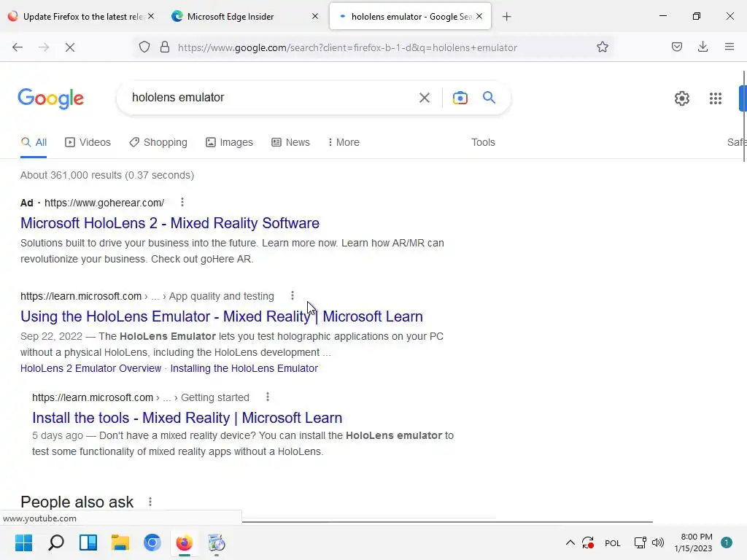
Task: Save page to Pocket
Action: (x=676, y=47)
